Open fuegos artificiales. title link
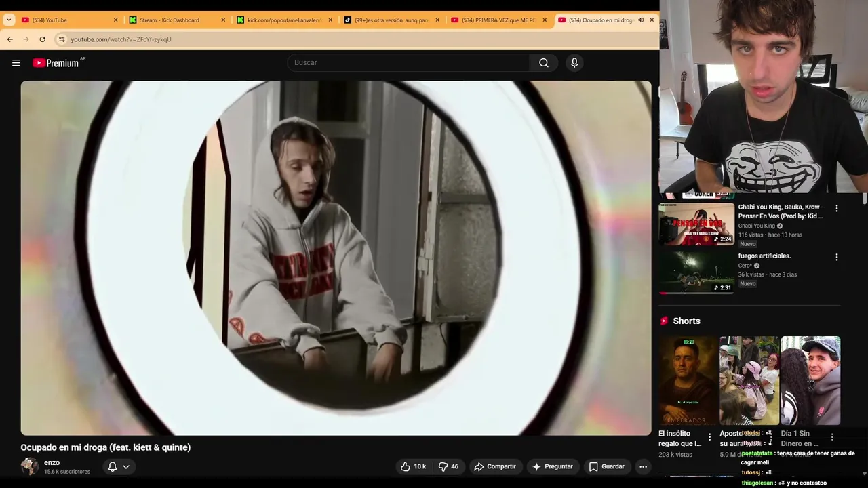The image size is (868, 488). (764, 256)
